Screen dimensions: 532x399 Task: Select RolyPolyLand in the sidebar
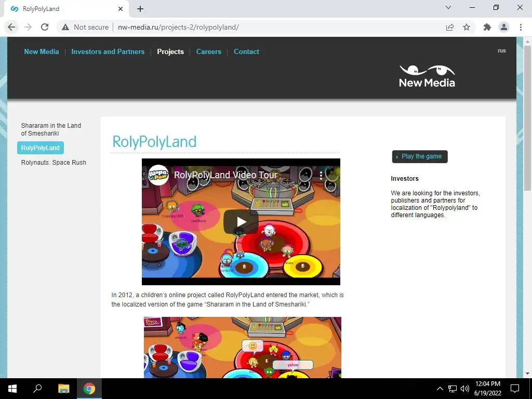(x=41, y=148)
